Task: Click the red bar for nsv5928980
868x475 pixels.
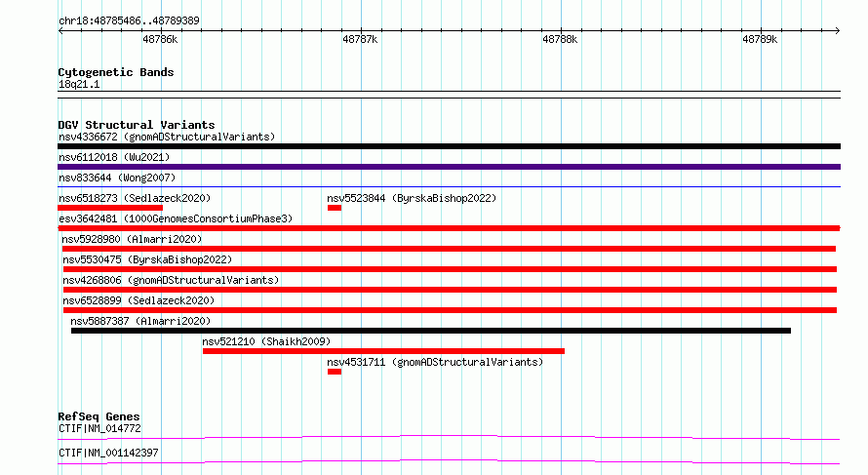Action: (x=449, y=249)
